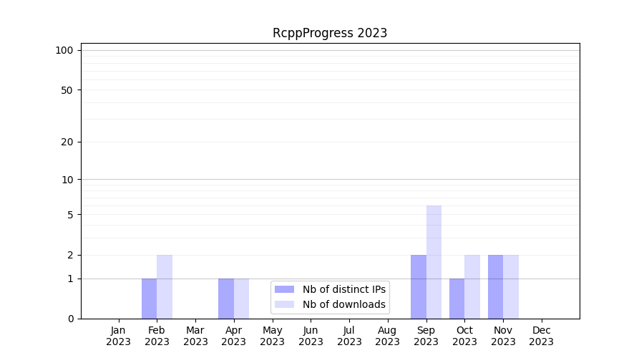Click the Feb 2023 downloads bar
The width and height of the screenshot is (644, 358).
coord(165,286)
